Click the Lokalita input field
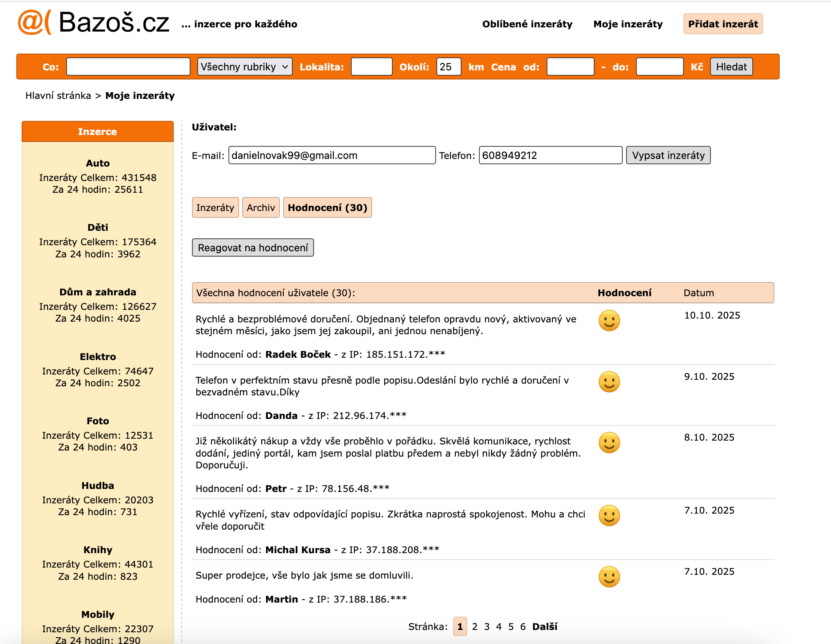 point(371,67)
